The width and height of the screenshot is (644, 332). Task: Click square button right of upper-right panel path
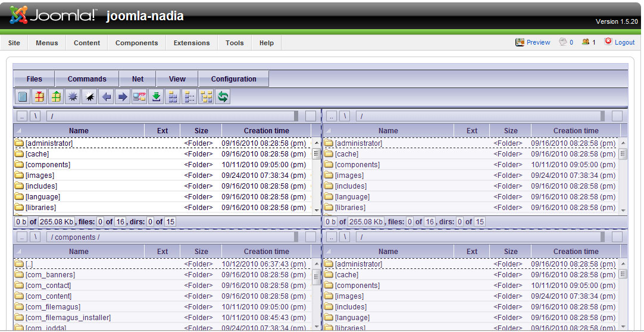click(x=617, y=116)
